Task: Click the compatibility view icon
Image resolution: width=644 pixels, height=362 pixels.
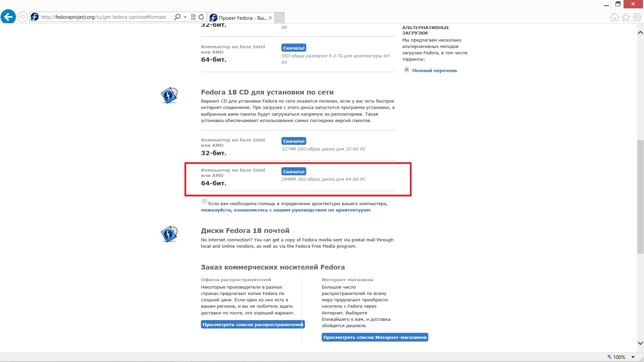Action: point(193,17)
